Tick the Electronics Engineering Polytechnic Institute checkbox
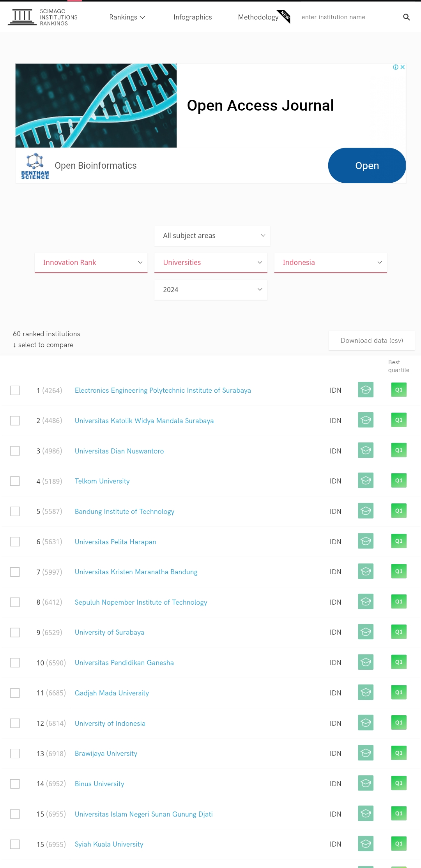The height and width of the screenshot is (868, 421). [x=15, y=390]
